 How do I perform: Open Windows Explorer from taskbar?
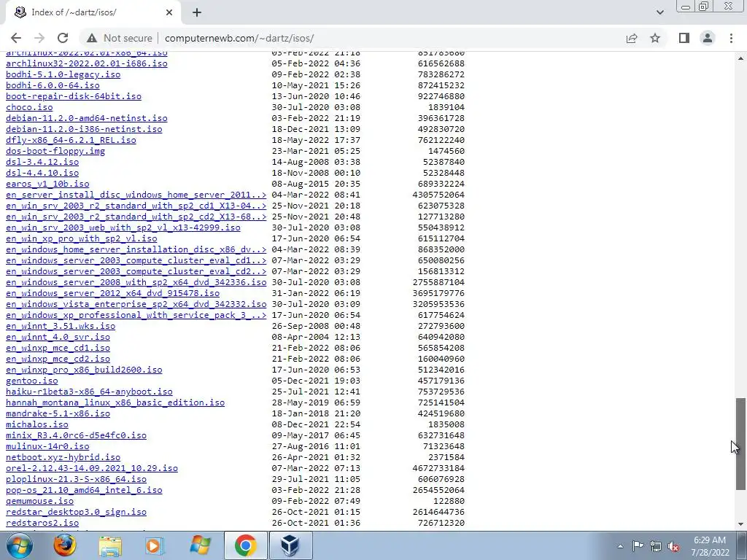pyautogui.click(x=109, y=545)
